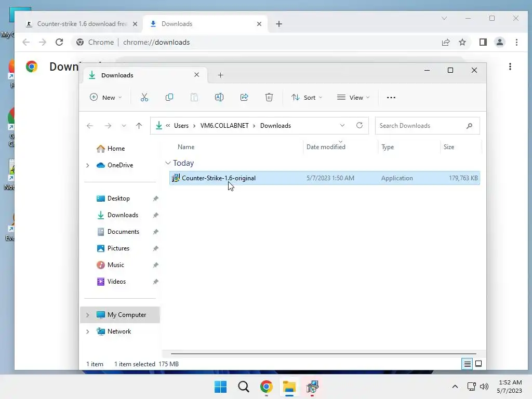Expand Network tree node

(87, 331)
